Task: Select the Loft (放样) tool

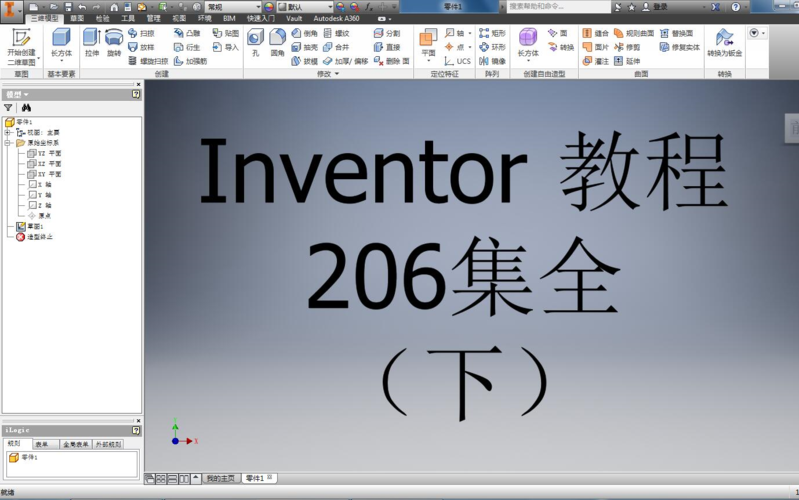Action: [x=141, y=47]
